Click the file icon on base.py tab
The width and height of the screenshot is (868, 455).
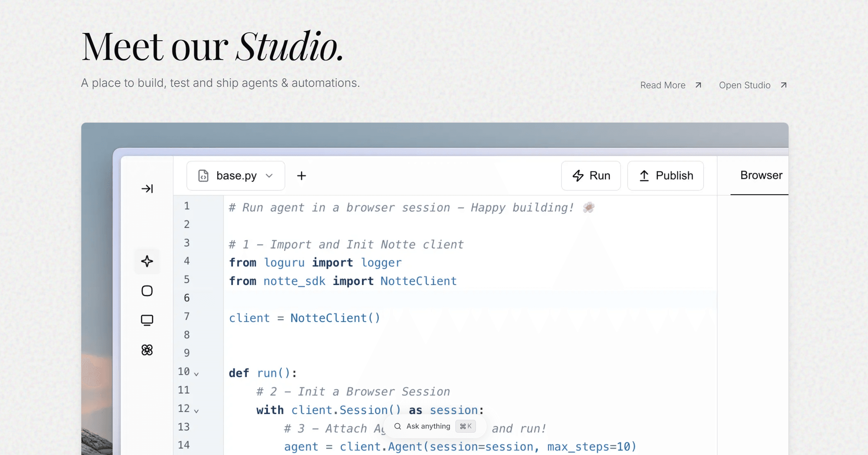click(x=203, y=176)
